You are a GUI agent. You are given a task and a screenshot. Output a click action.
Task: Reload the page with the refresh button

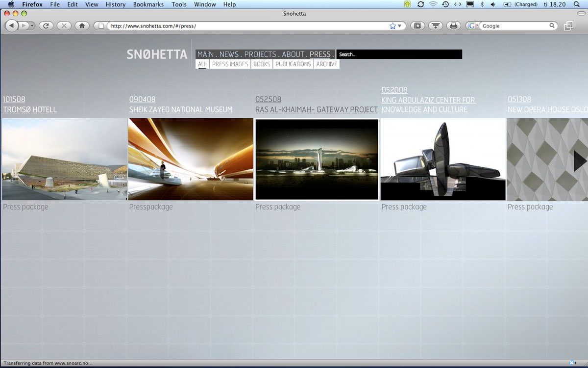pyautogui.click(x=46, y=26)
